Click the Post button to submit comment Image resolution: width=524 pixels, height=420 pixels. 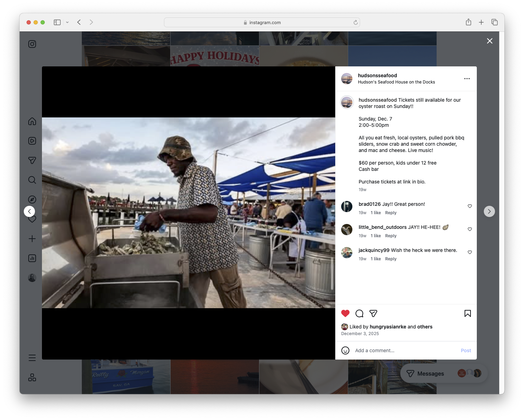[x=466, y=350]
